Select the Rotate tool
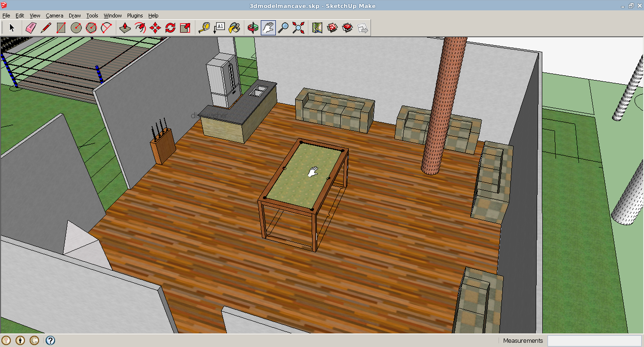This screenshot has width=644, height=347. (x=170, y=28)
